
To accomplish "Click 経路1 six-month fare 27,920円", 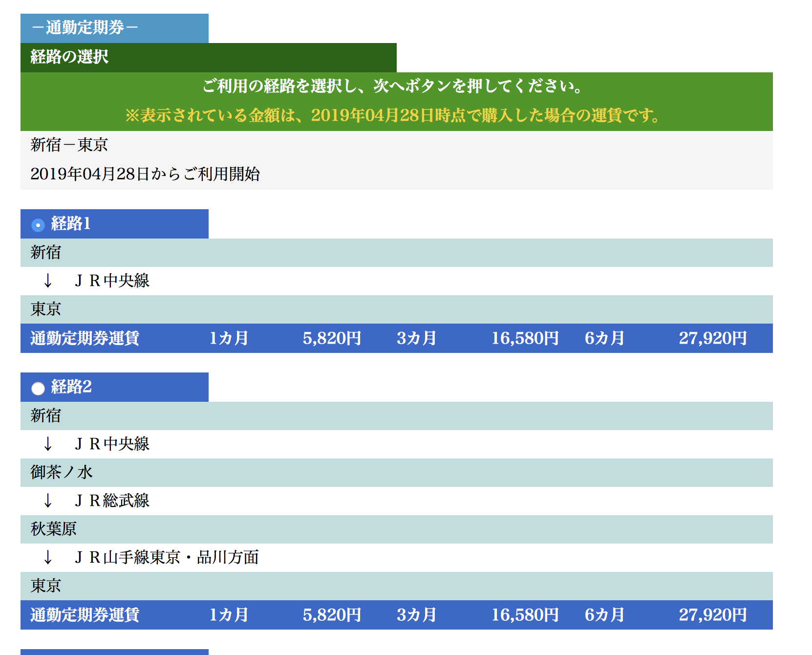I will tap(712, 338).
